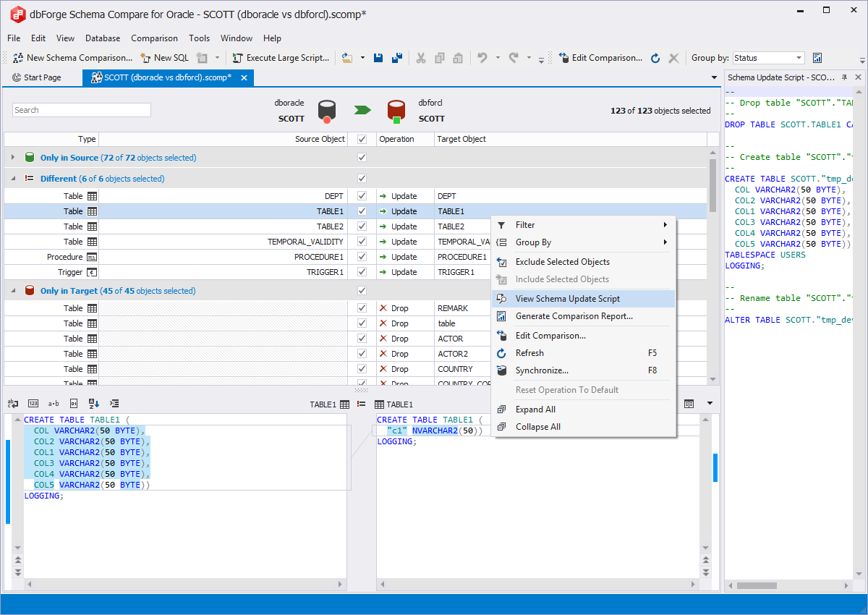Uncheck the TRIGGER1 row checkbox
868x615 pixels.
(x=362, y=272)
